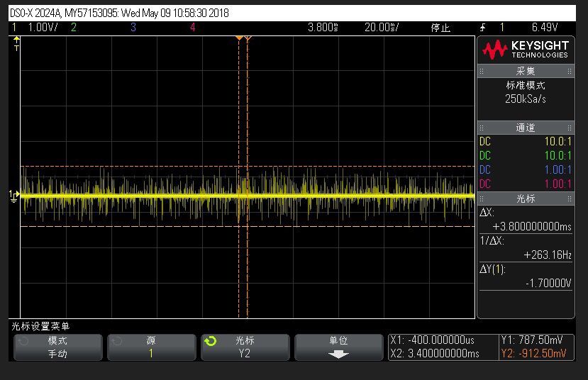The image size is (588, 380).
Task: Click the rising edge trigger icon
Action: click(483, 28)
